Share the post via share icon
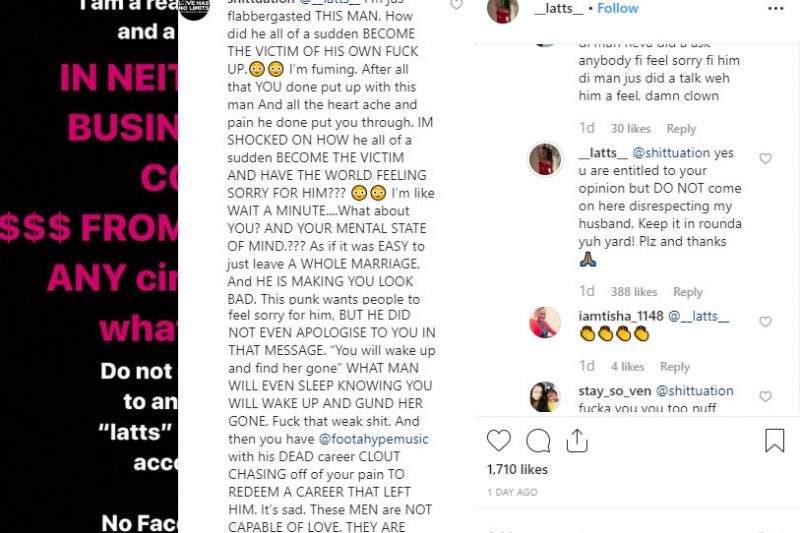The height and width of the screenshot is (533, 800). pos(577,441)
